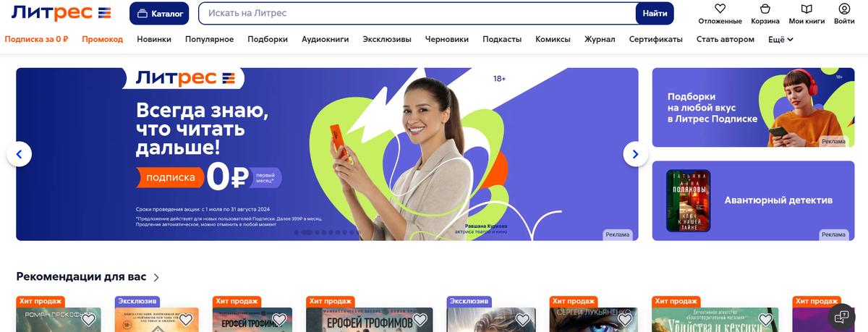The width and height of the screenshot is (868, 332).
Task: Expand the Ещё dropdown menu
Action: (780, 39)
